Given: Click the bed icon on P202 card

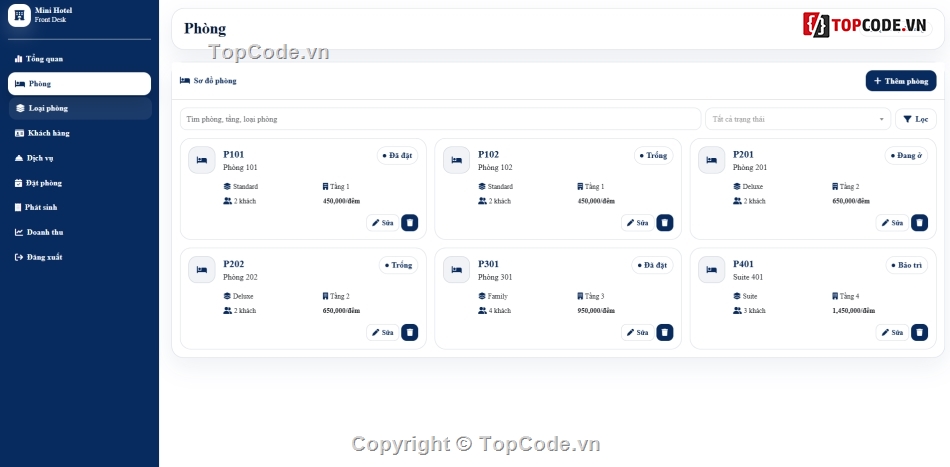Looking at the screenshot, I should click(x=202, y=270).
